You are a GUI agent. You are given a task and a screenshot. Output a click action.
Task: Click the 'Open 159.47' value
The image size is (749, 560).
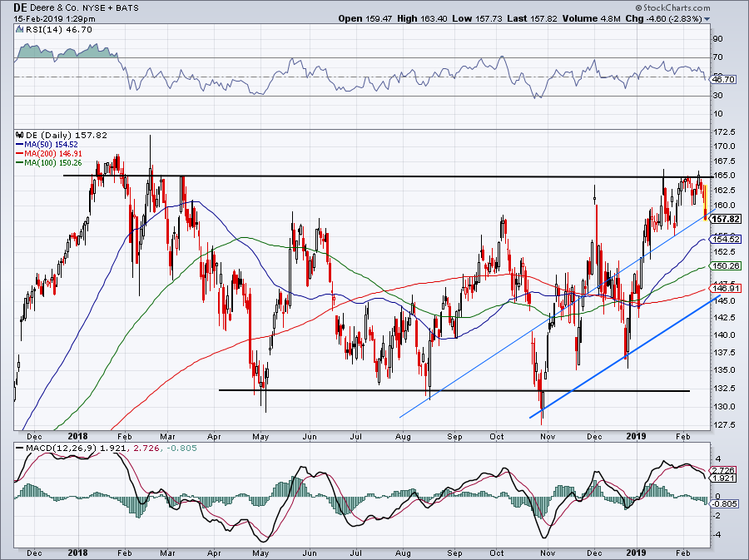(364, 18)
